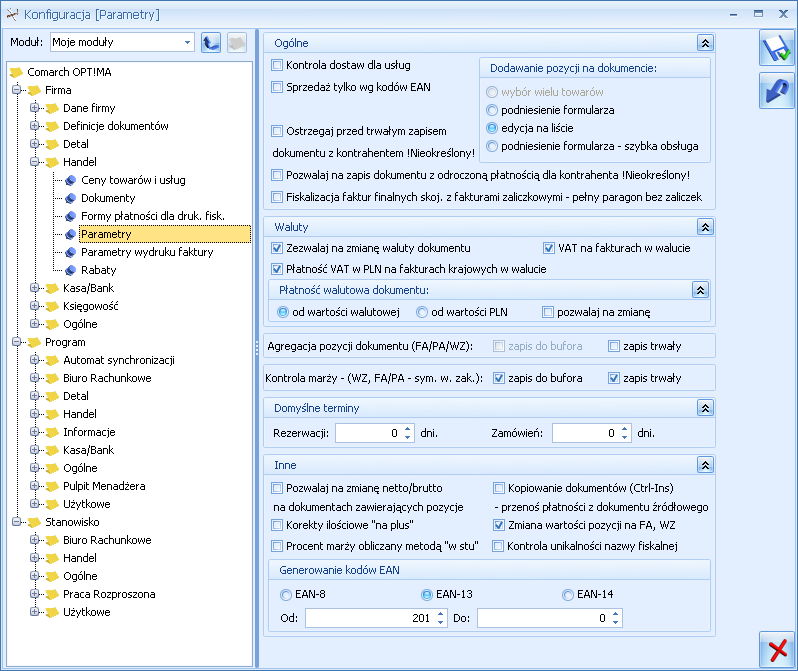Click the Rabaty leaf node icon
Viewport: 798px width, 671px height.
pos(71,270)
